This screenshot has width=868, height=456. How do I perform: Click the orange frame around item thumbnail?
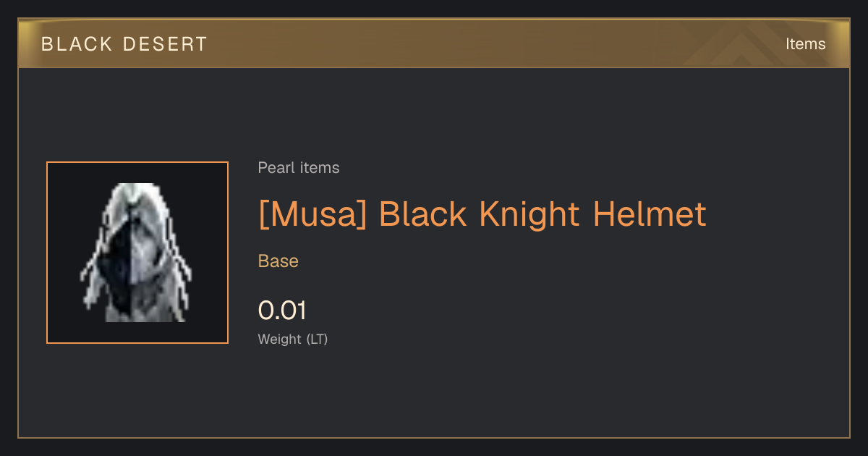pyautogui.click(x=137, y=253)
